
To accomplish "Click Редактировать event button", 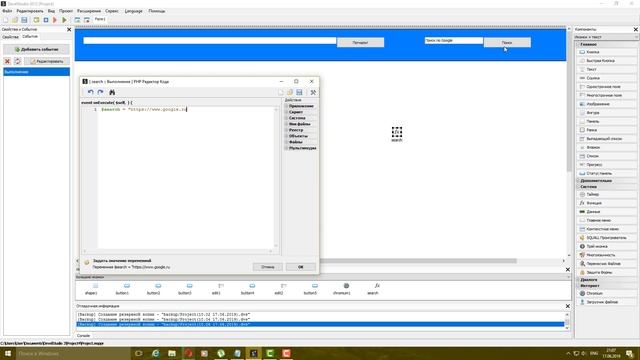I will tap(47, 61).
